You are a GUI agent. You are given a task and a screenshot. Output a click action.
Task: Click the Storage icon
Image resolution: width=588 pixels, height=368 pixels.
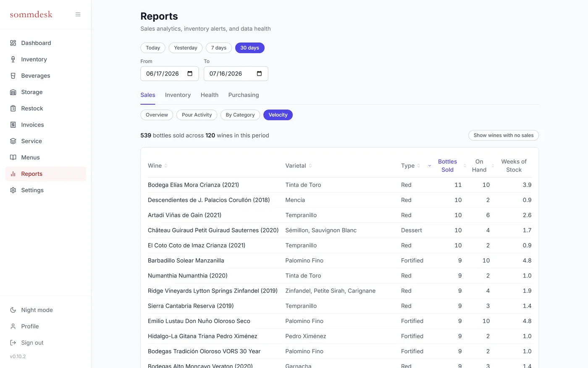tap(13, 92)
